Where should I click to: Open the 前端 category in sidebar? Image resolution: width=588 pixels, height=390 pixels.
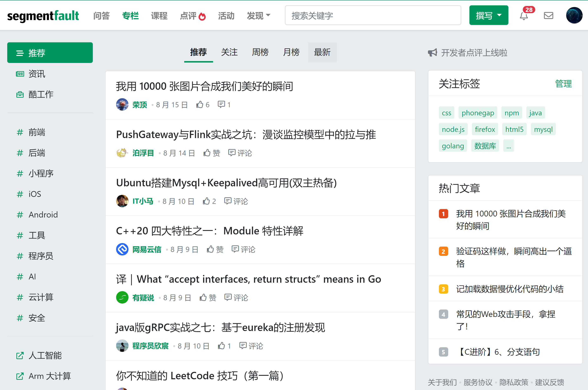(37, 132)
